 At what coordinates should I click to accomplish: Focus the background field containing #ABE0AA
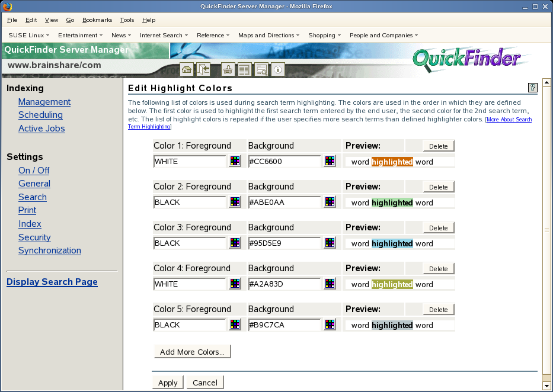(x=285, y=202)
